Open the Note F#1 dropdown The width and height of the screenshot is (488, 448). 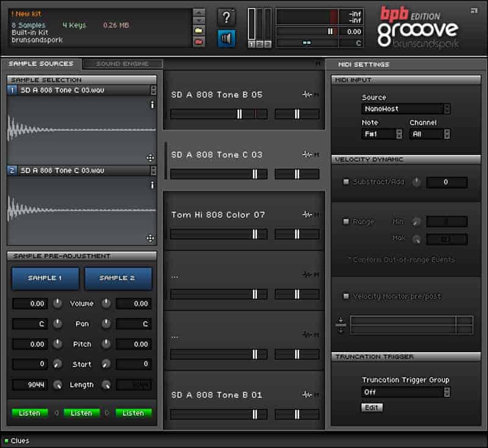(382, 134)
